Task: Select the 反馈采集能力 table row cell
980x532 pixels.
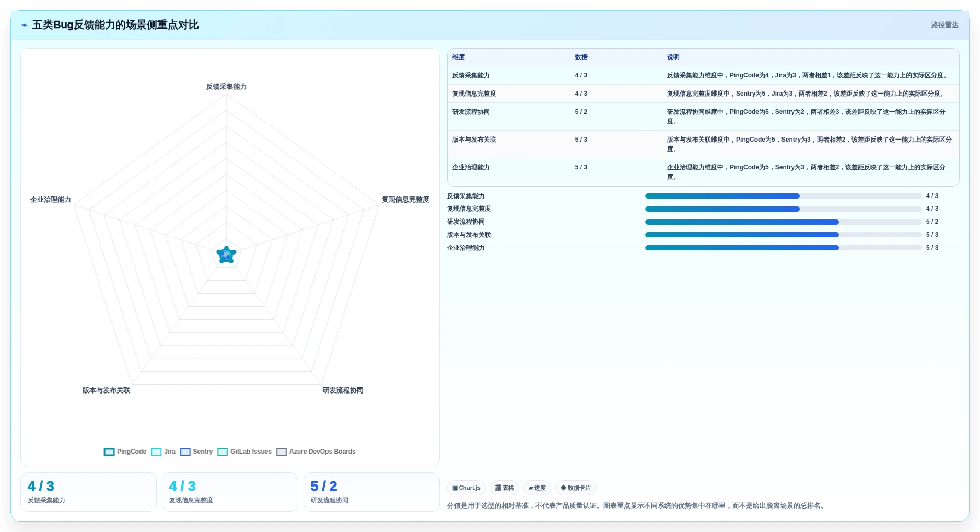Action: point(471,76)
